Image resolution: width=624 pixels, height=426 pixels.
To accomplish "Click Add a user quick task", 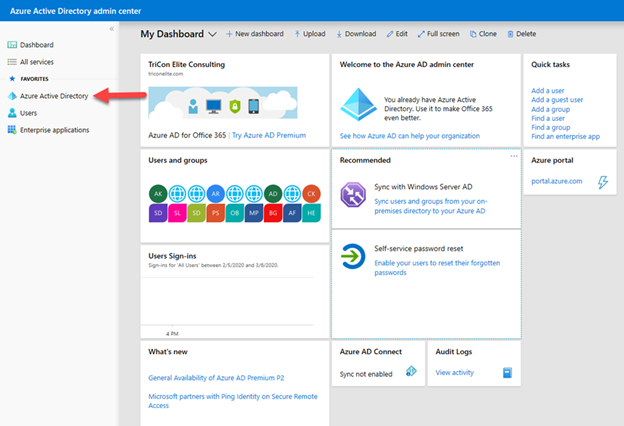I will click(548, 91).
